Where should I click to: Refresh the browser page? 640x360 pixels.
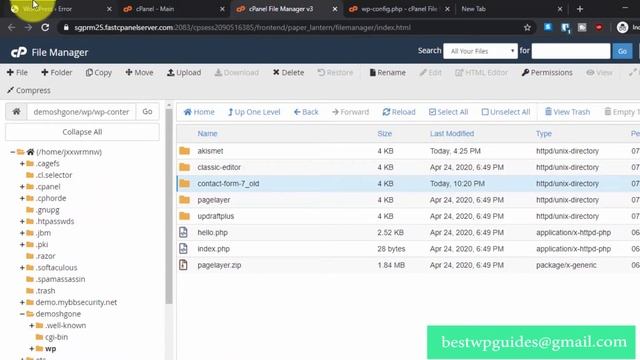pyautogui.click(x=45, y=27)
